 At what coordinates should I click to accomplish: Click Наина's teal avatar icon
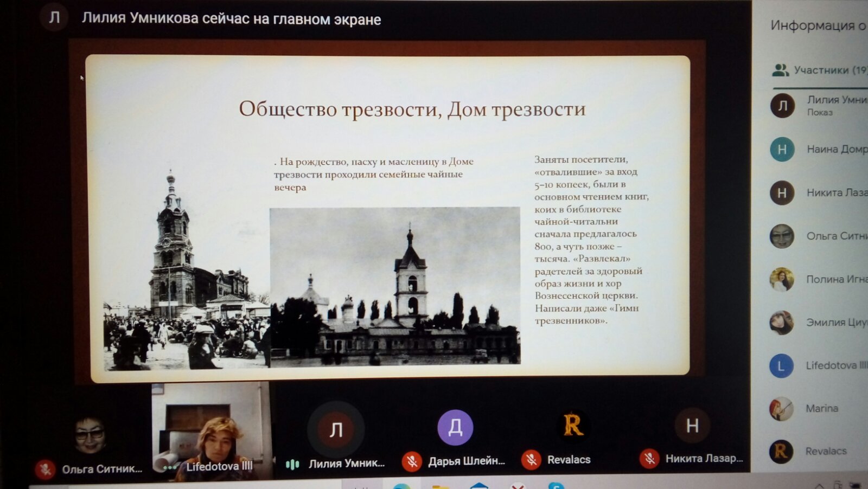point(782,149)
